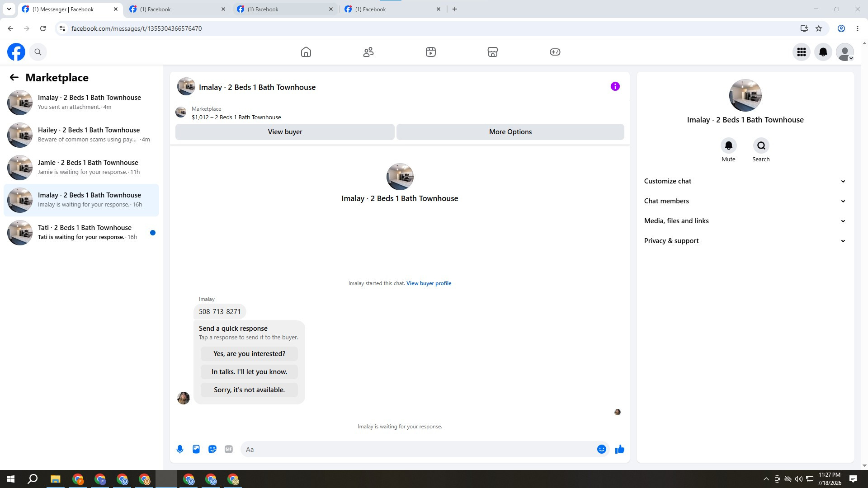Open Windows Start menu
Screen dimensions: 868x488
point(11,479)
